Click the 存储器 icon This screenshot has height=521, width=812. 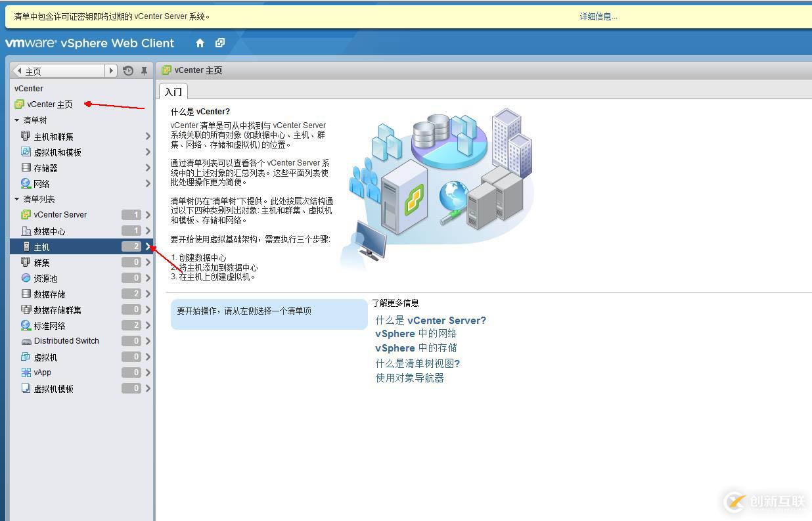pyautogui.click(x=26, y=168)
